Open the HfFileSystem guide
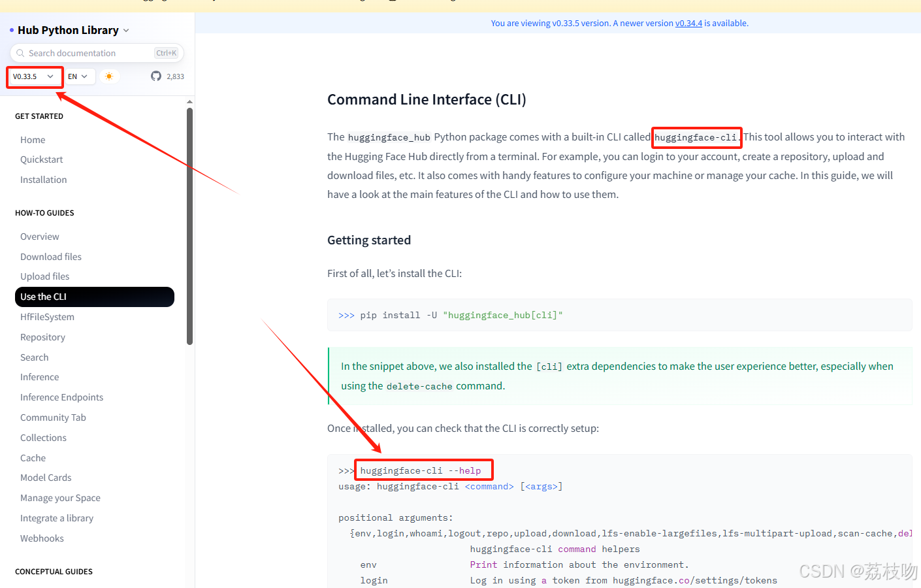Screen dimensions: 921x588 coord(48,317)
